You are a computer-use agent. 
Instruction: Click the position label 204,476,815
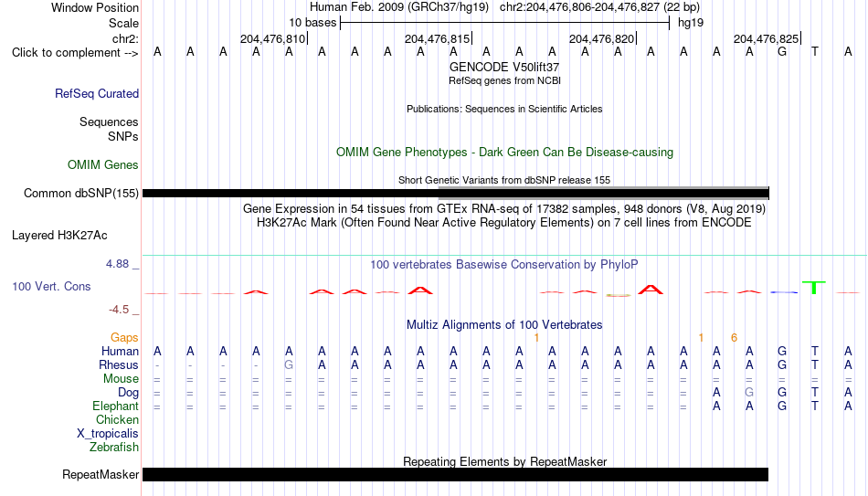point(437,38)
